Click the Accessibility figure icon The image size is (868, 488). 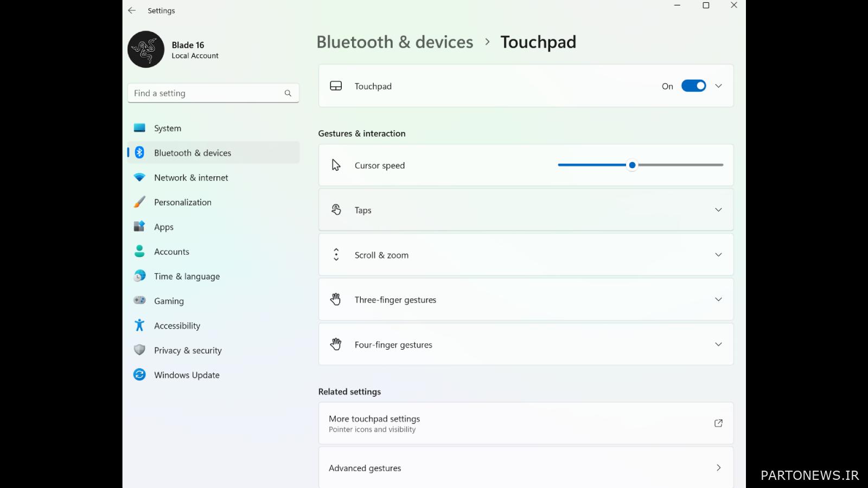tap(139, 325)
